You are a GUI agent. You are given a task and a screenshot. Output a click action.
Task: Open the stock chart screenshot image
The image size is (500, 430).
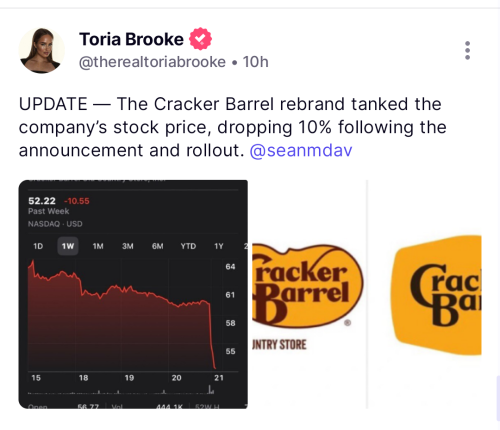point(133,294)
